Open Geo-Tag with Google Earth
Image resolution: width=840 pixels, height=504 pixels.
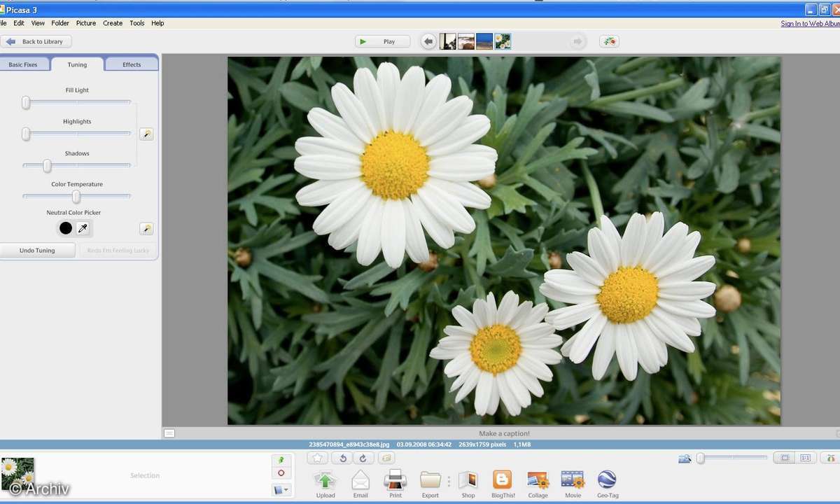click(607, 484)
